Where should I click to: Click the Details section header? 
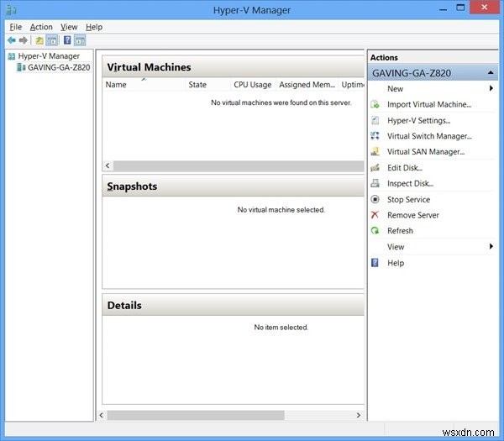click(x=233, y=305)
